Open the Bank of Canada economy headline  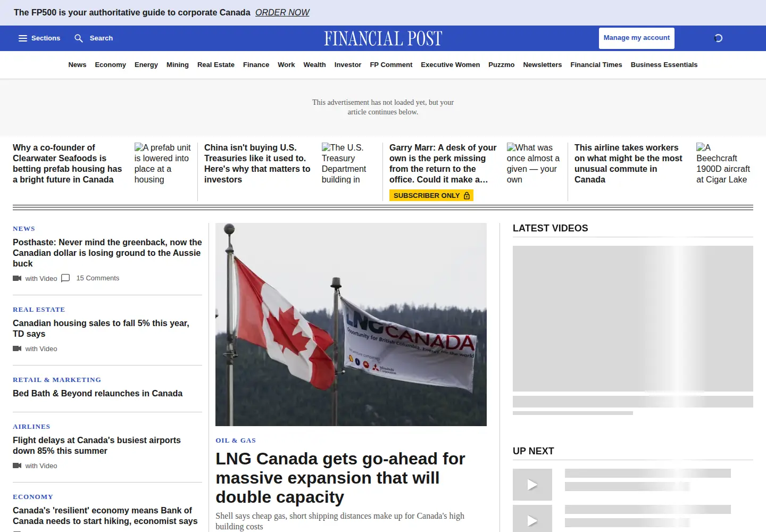pos(105,516)
